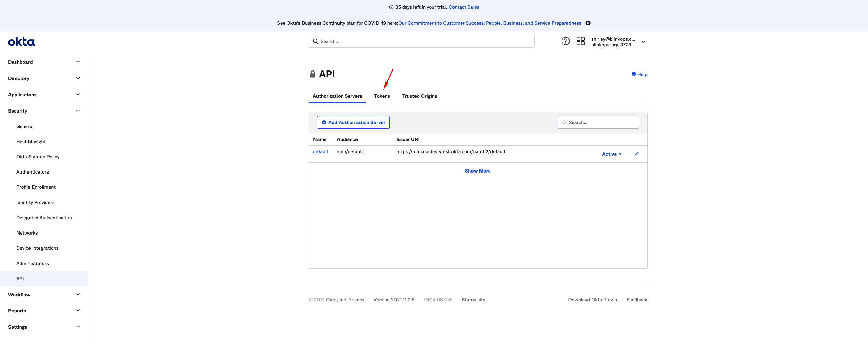868x344 pixels.
Task: Click the Audience column header
Action: [x=347, y=139]
